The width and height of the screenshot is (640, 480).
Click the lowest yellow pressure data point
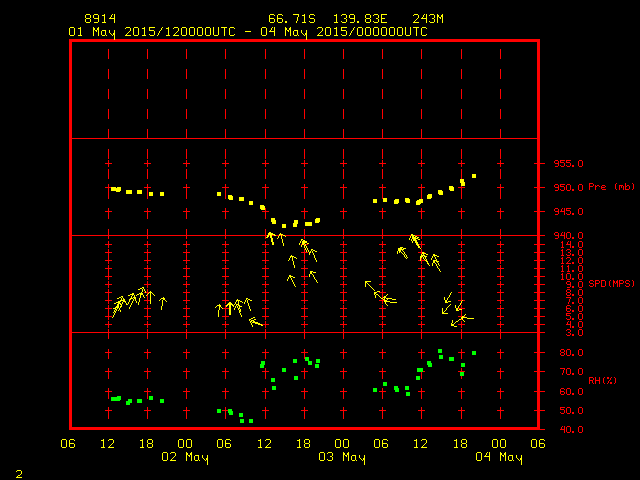284,226
